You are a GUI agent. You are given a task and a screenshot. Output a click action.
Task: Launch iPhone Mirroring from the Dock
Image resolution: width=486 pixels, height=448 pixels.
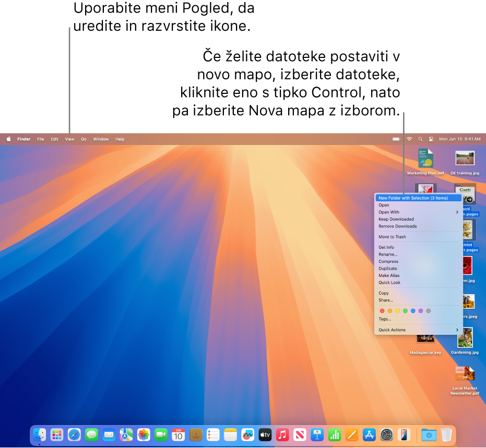pos(404,435)
